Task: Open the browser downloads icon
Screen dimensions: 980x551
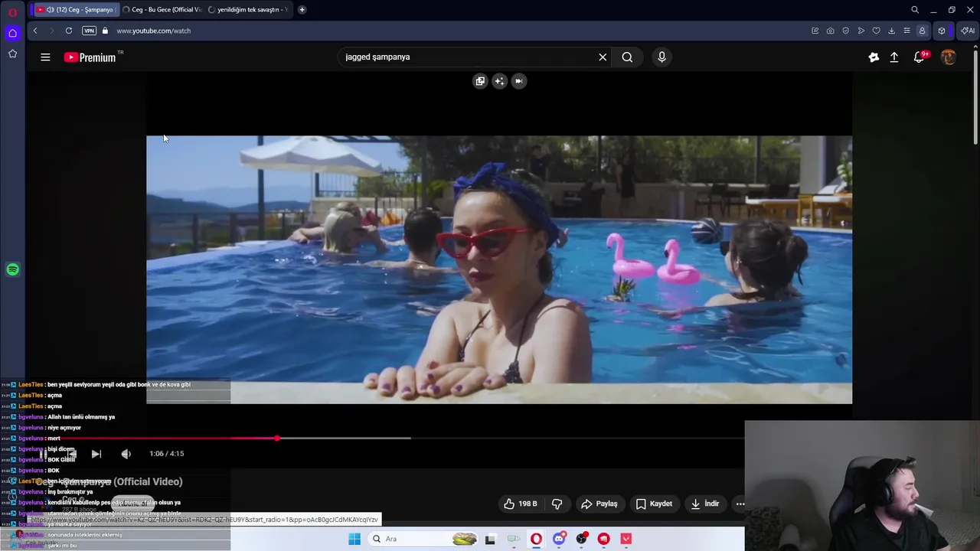Action: coord(891,31)
